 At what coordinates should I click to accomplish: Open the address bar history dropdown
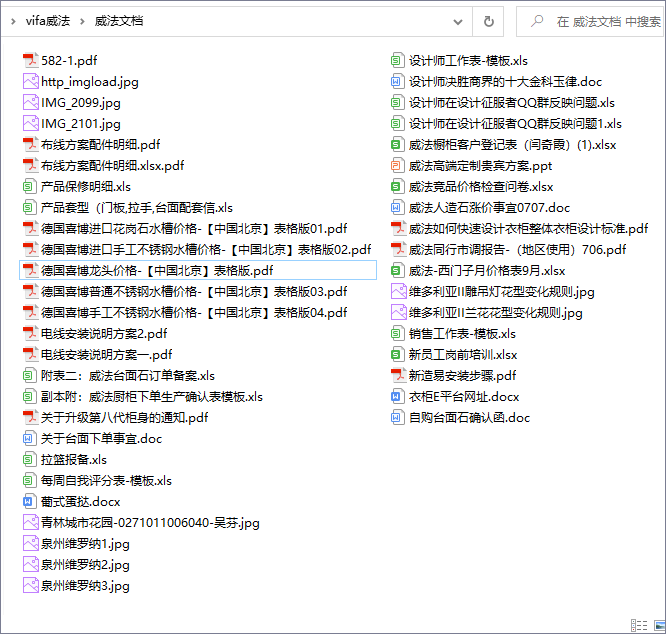click(458, 21)
